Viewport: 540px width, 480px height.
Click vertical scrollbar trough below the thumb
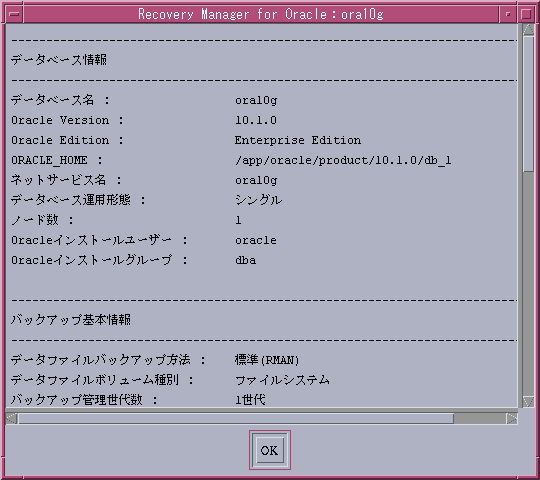[528, 284]
